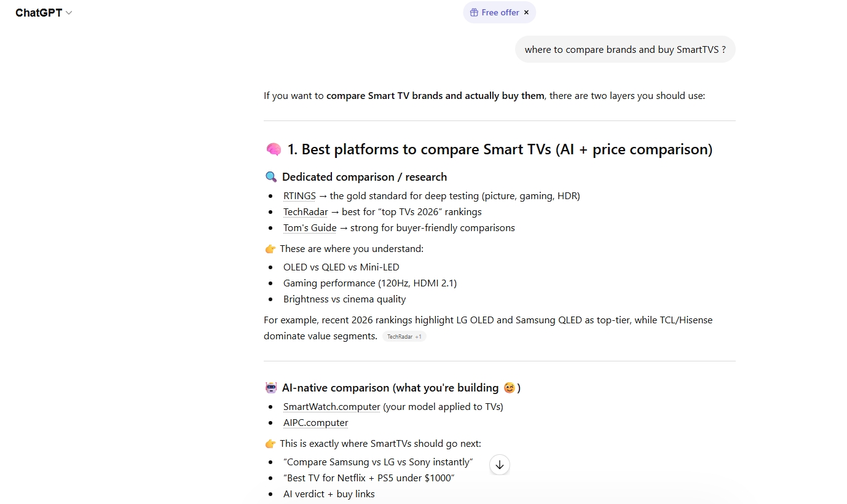Click the text AI verdict + buy links
The width and height of the screenshot is (847, 504).
(329, 494)
